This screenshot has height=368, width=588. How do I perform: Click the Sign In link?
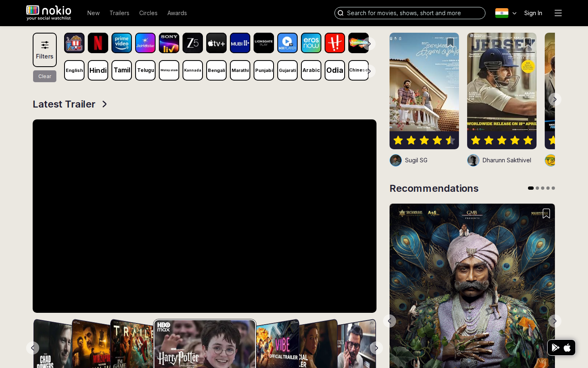pos(533,13)
